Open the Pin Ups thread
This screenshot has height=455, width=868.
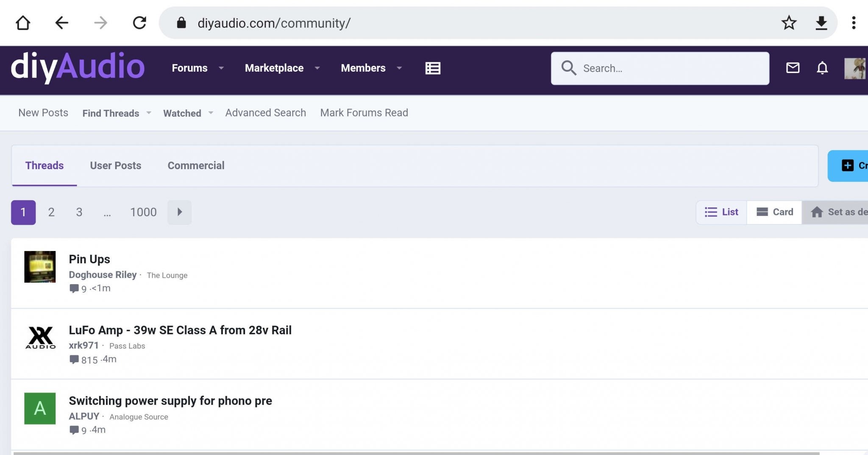(x=89, y=259)
